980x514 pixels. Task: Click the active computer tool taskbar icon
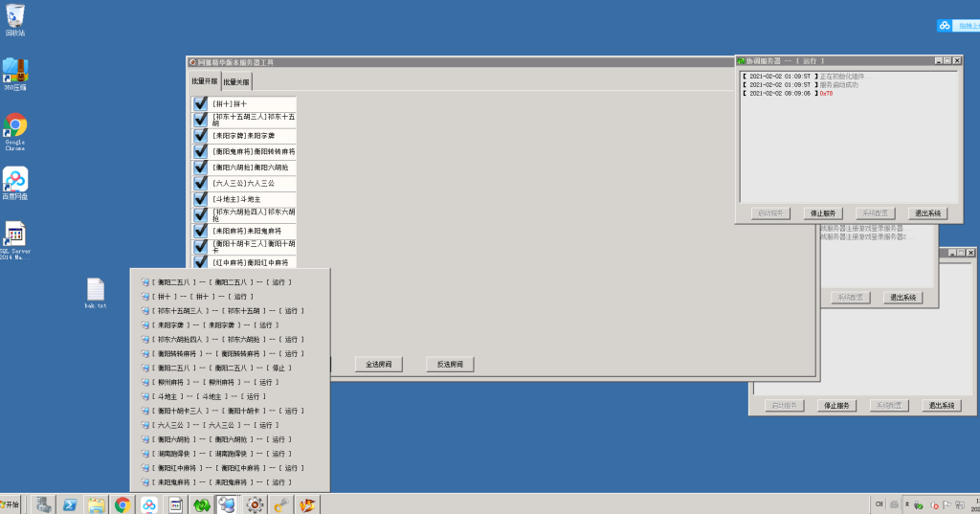click(228, 504)
